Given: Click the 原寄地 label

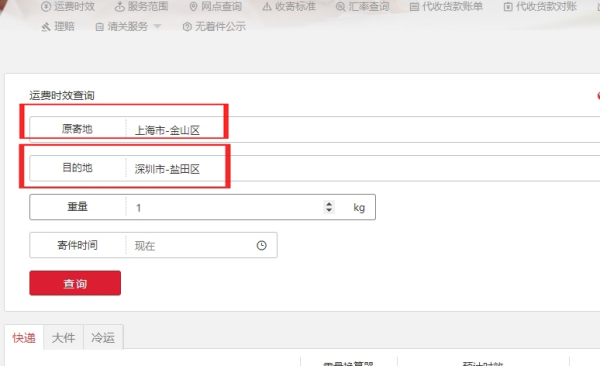Looking at the screenshot, I should [77, 129].
